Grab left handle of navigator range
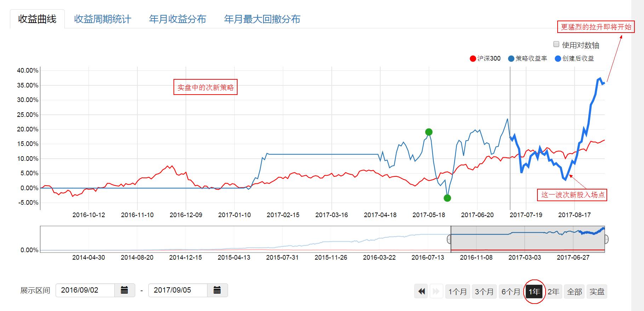This screenshot has width=644, height=311. pos(449,239)
